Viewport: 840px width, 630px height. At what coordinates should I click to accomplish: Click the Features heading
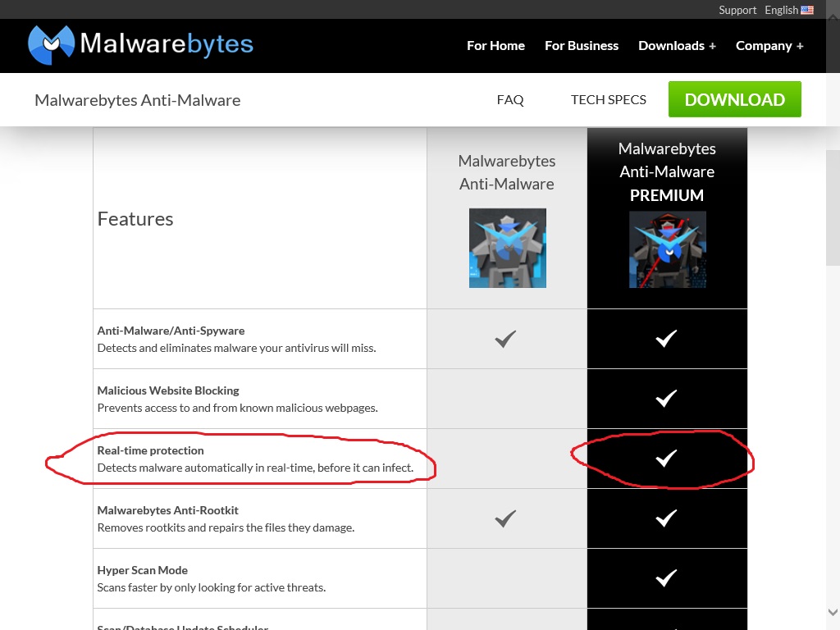coord(135,218)
